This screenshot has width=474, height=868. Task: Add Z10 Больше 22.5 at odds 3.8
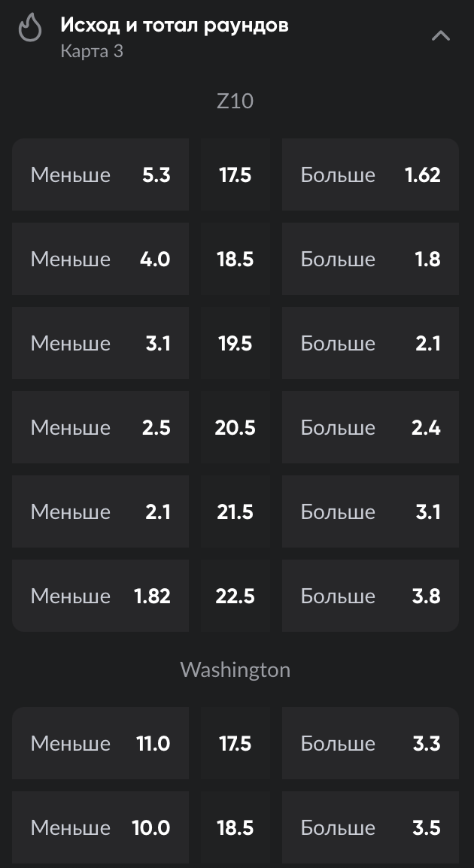click(370, 596)
